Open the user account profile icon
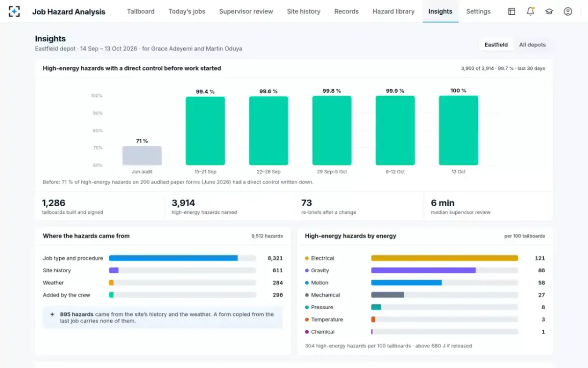Viewport: 588px width, 368px height. point(568,11)
